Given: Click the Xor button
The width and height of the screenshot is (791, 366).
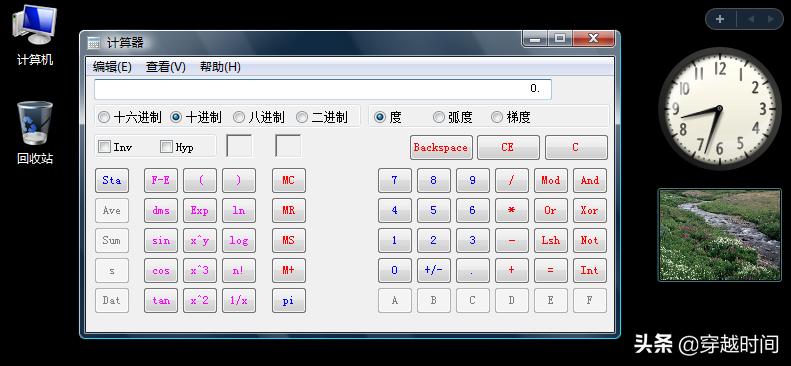Looking at the screenshot, I should [590, 211].
